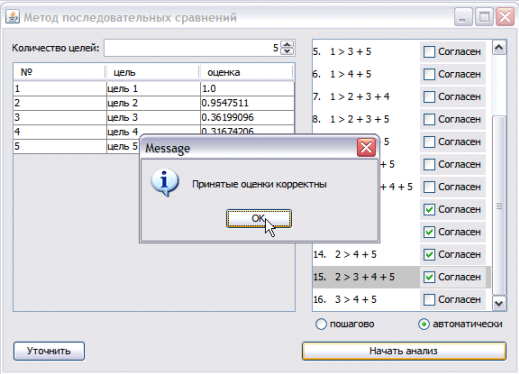Select the пошагово radio button
The image size is (519, 374).
(x=321, y=324)
